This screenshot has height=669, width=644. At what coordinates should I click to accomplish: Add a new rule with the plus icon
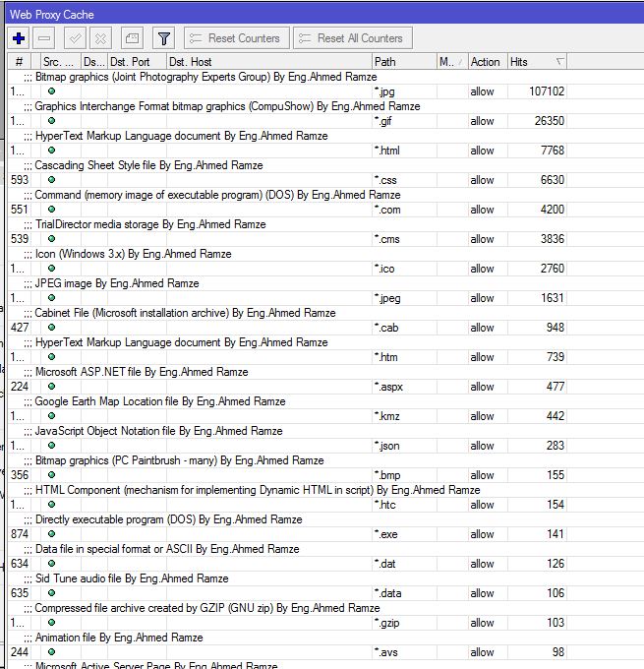(19, 38)
